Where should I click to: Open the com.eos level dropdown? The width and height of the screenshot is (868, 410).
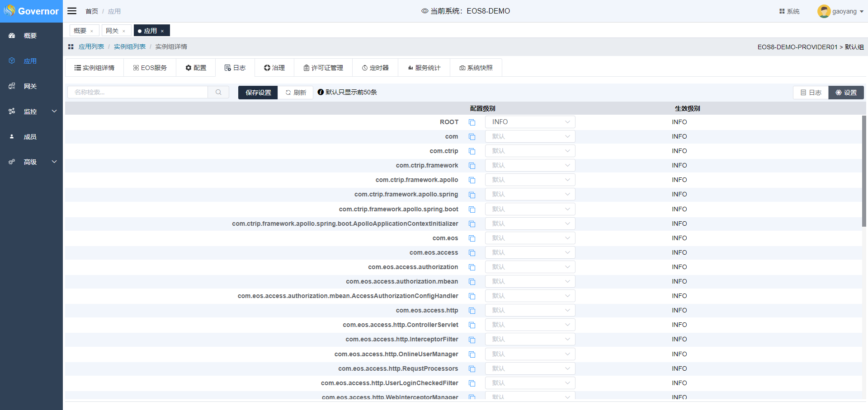click(530, 238)
